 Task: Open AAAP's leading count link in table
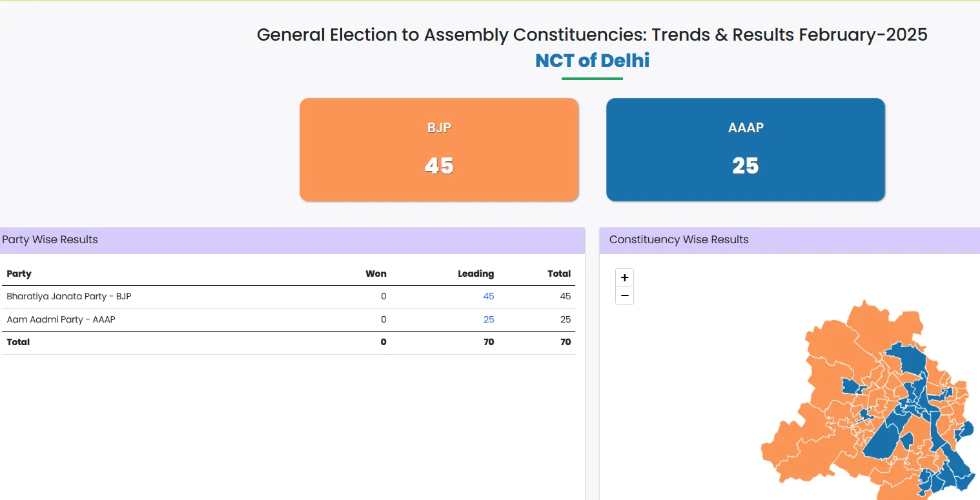click(488, 319)
